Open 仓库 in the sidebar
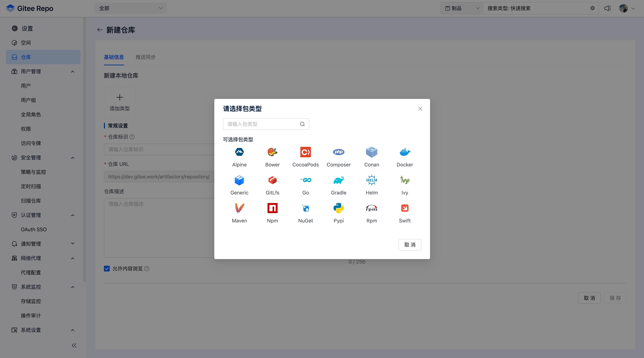Image resolution: width=644 pixels, height=358 pixels. (x=43, y=57)
